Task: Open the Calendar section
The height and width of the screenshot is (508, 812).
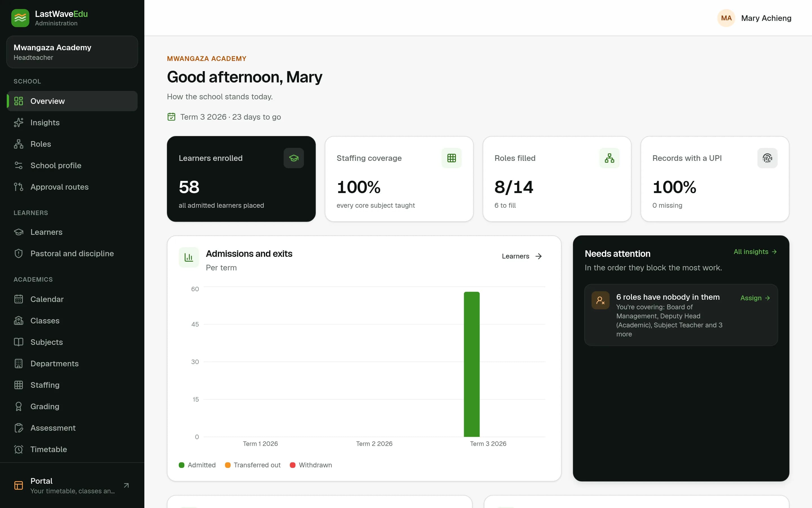Action: tap(72, 299)
